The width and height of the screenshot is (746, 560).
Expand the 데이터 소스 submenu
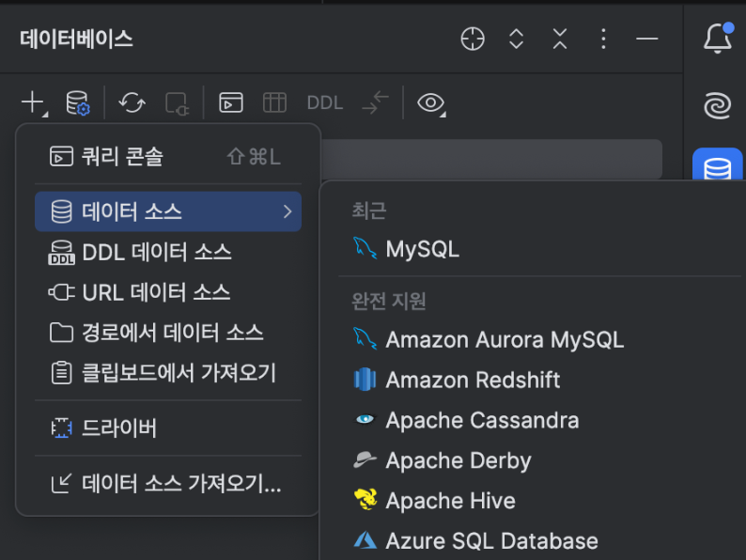168,211
